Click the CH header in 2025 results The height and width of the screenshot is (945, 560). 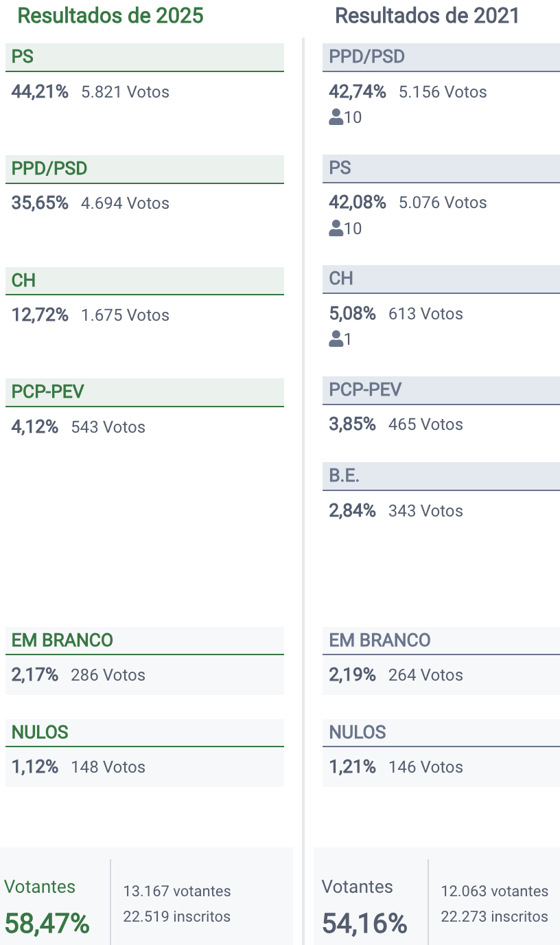point(144,281)
